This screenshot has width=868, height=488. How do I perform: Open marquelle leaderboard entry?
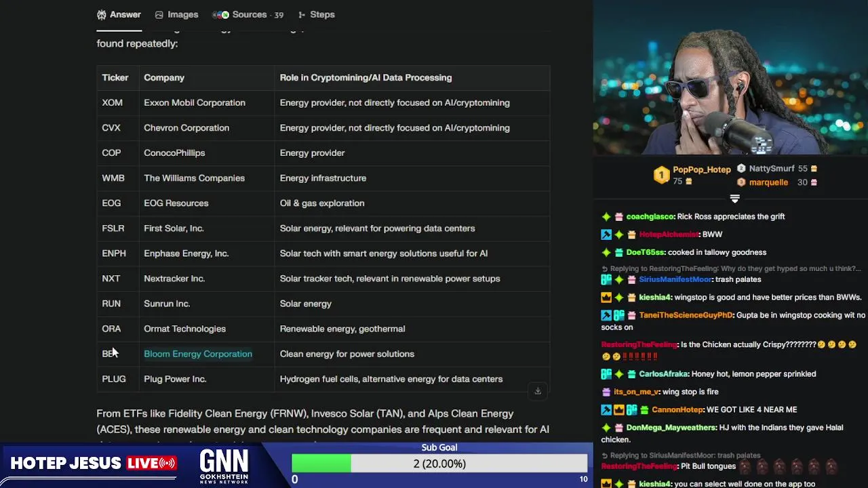tap(777, 182)
